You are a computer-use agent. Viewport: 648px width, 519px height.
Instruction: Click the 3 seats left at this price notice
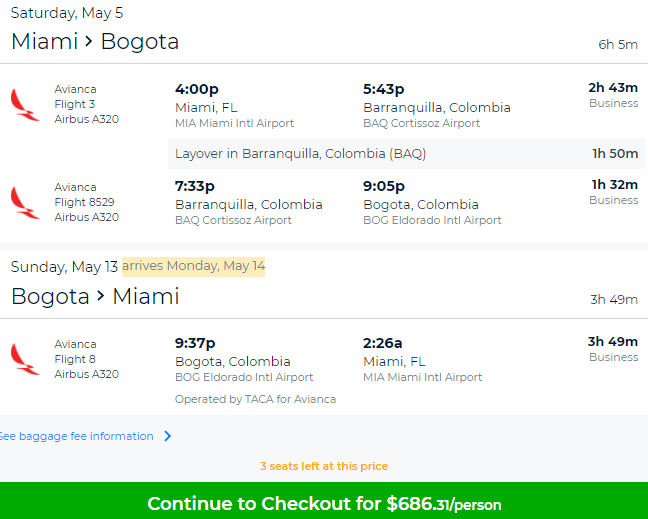[324, 466]
